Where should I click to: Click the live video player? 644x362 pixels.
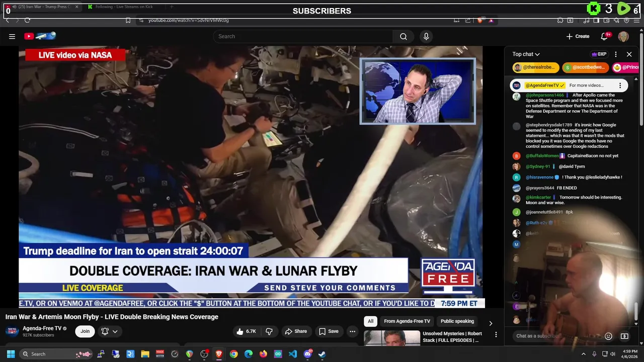(x=251, y=176)
